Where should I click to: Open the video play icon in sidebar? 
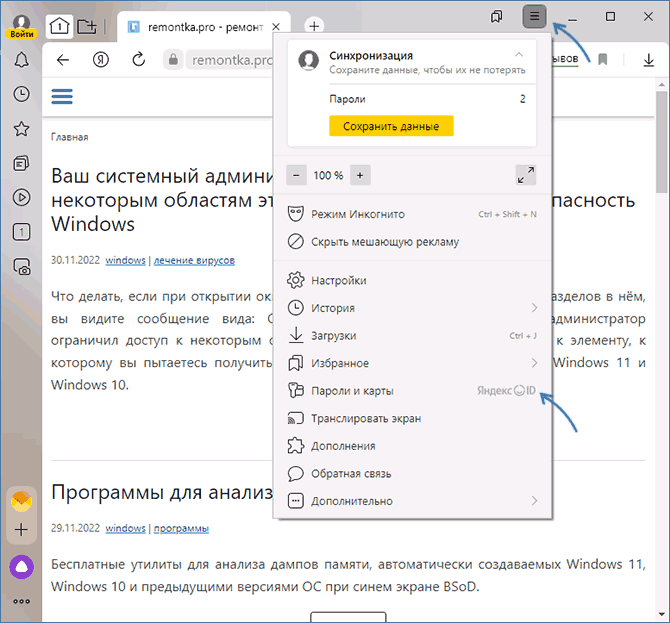coord(21,197)
